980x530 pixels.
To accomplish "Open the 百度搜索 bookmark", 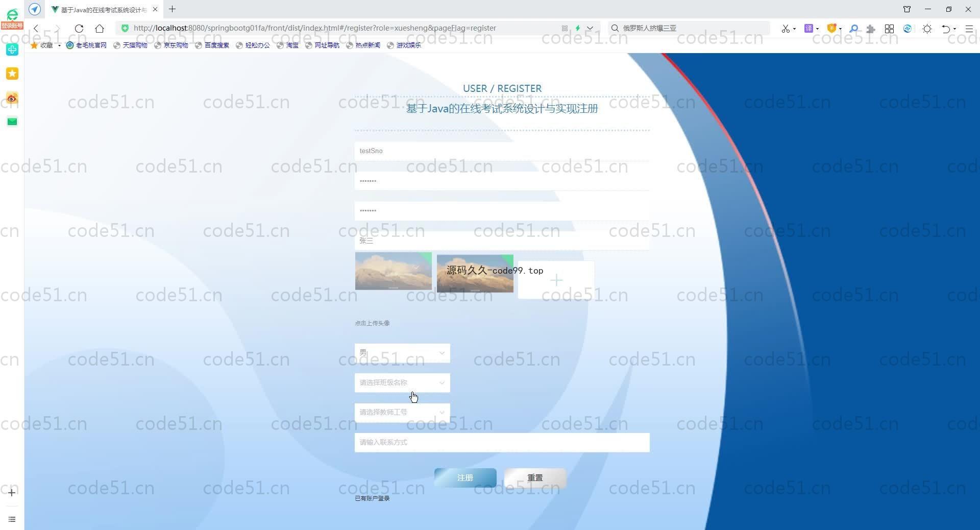I will [x=212, y=45].
